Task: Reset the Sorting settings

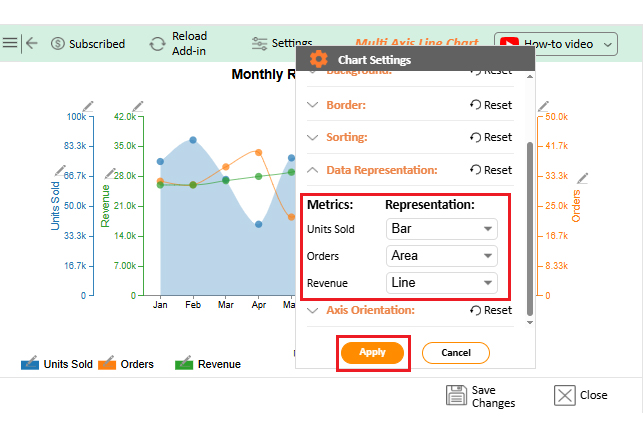Action: [x=490, y=137]
